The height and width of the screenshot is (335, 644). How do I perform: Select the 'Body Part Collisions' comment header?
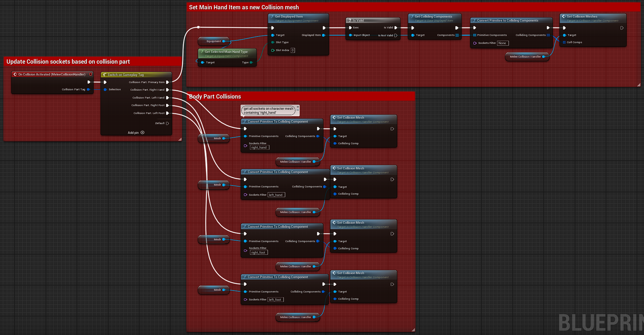click(x=215, y=96)
